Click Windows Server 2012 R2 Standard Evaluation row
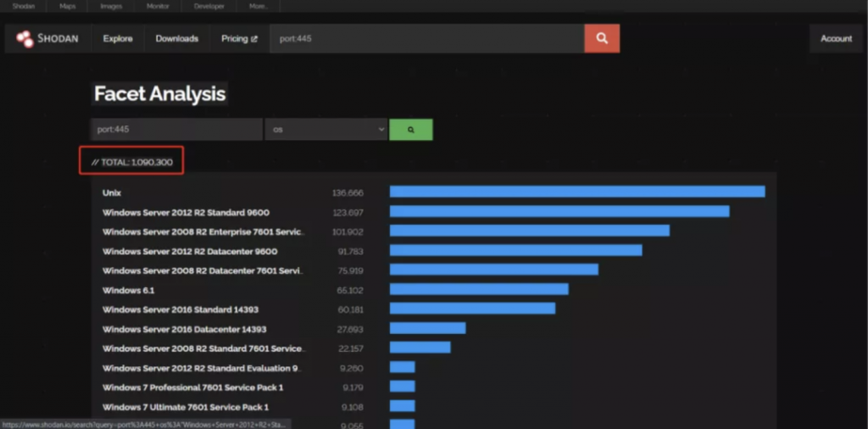 coord(202,368)
